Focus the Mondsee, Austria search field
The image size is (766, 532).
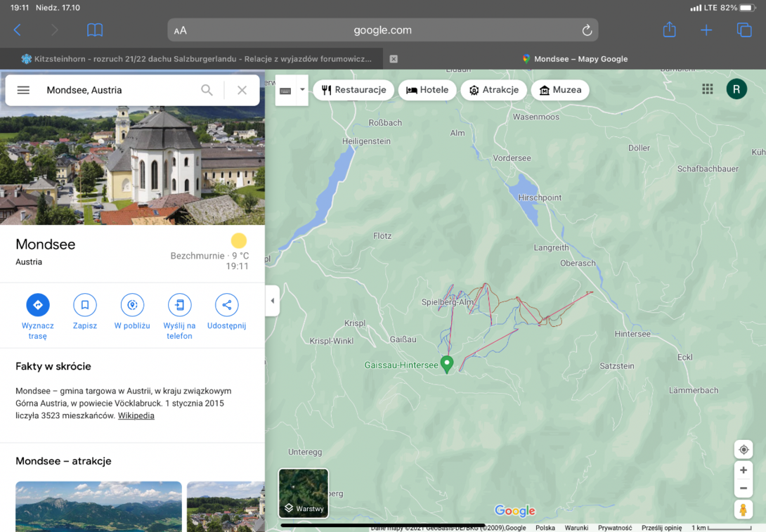tap(119, 90)
